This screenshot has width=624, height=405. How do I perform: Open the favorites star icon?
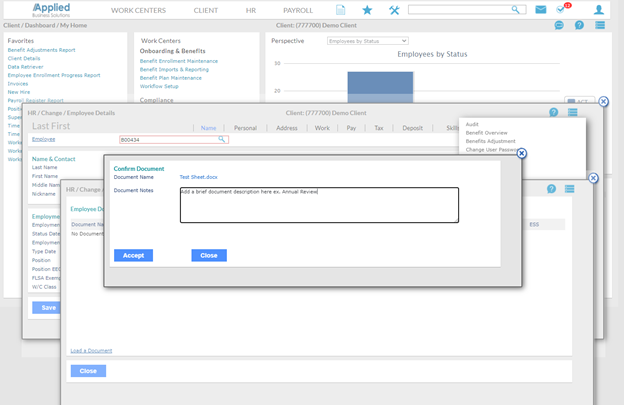[x=367, y=10]
